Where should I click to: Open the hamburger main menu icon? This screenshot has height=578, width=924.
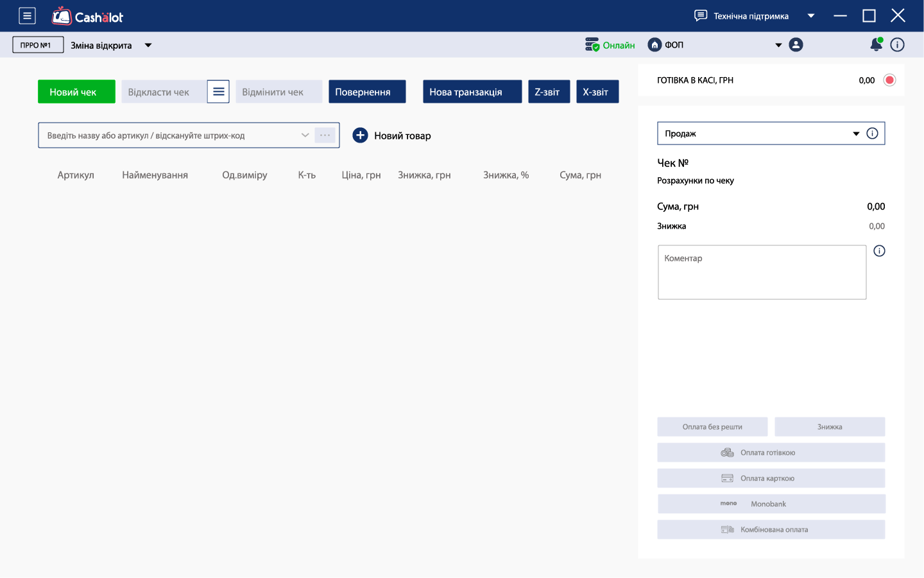click(x=27, y=16)
